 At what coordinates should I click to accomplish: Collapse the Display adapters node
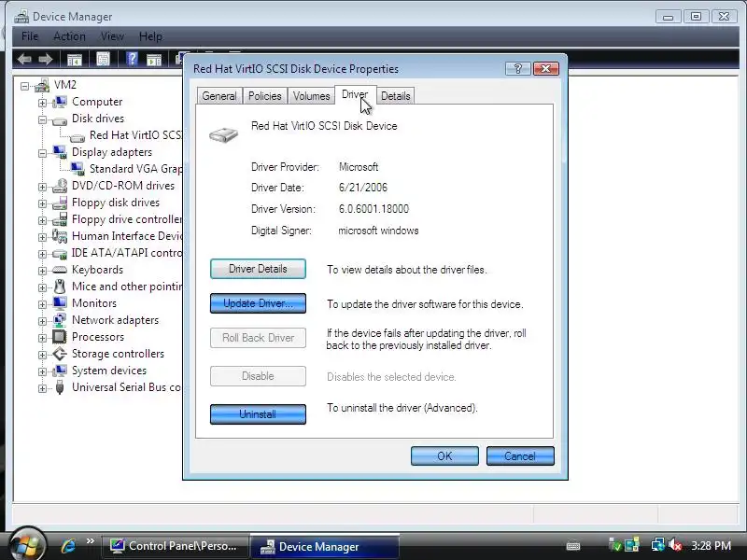(x=42, y=153)
